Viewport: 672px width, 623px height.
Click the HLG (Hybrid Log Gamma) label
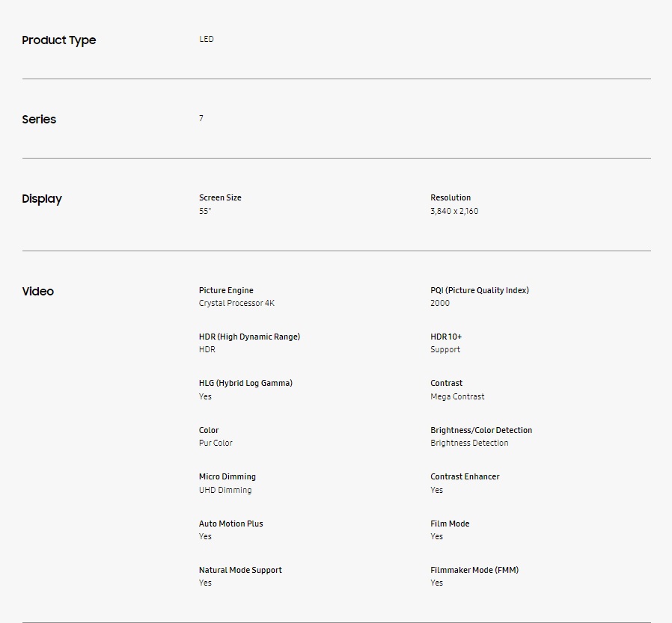[245, 383]
